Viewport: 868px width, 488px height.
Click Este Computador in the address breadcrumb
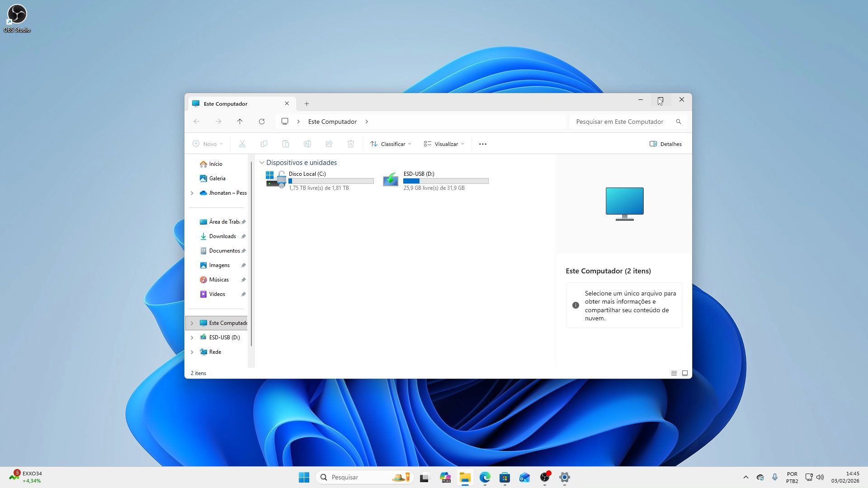pyautogui.click(x=332, y=122)
